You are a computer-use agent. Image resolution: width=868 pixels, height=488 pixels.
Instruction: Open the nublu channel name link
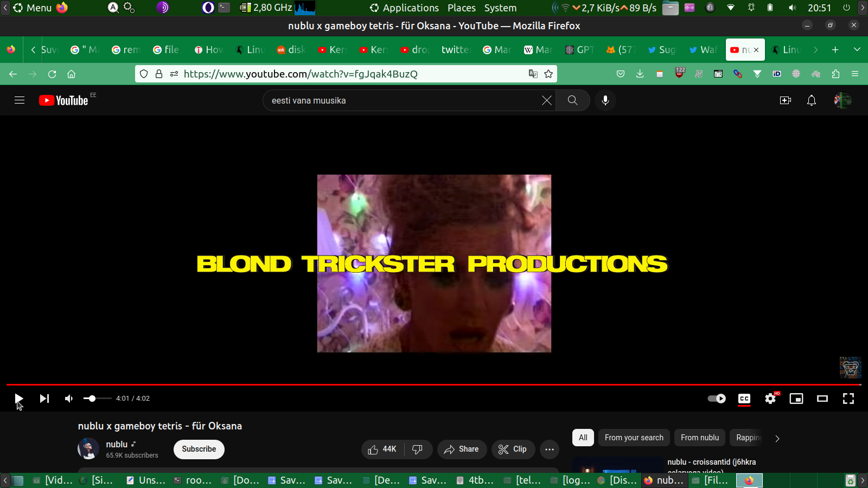point(117,444)
